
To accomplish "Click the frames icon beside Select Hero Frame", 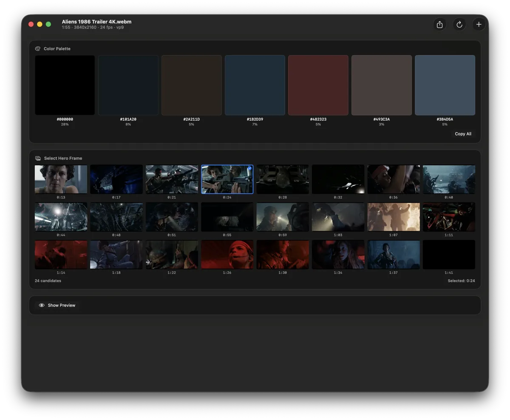I will click(38, 158).
